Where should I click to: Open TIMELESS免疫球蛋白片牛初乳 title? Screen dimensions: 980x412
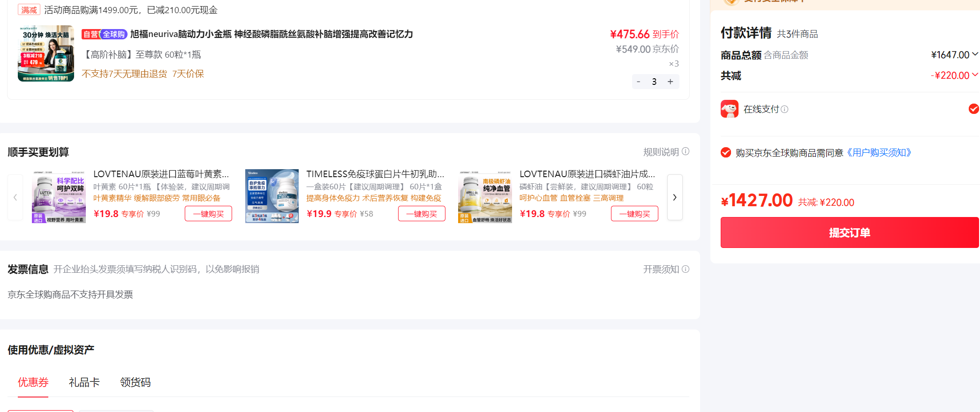(375, 174)
